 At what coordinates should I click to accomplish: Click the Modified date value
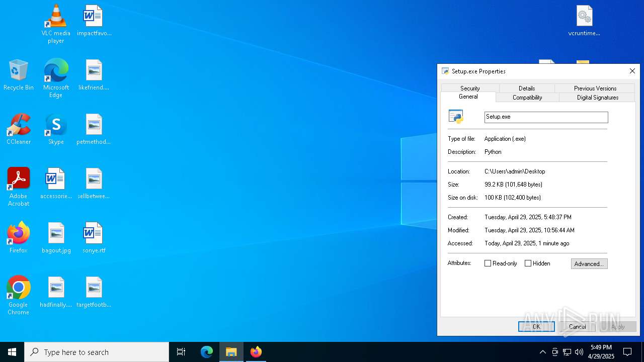[529, 230]
